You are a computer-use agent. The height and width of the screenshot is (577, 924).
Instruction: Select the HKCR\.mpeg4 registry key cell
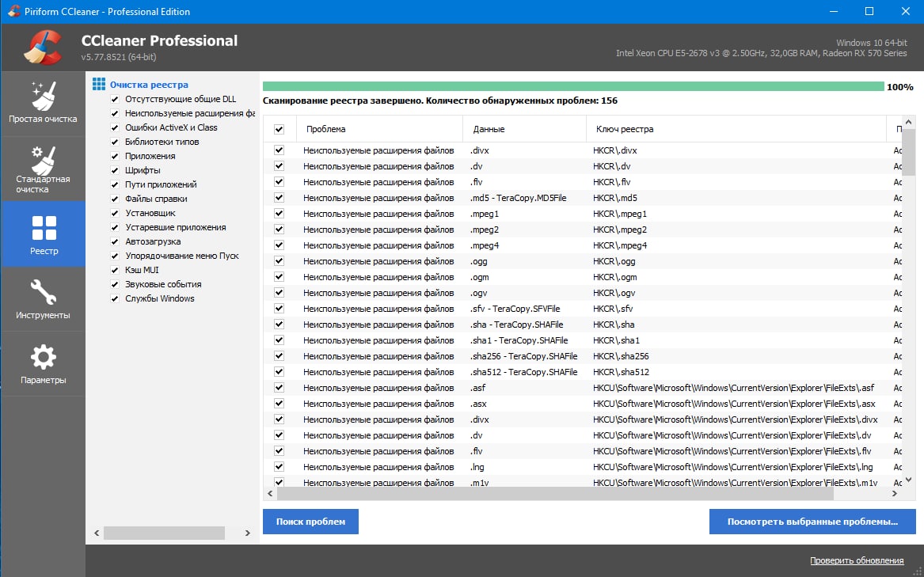tap(620, 245)
